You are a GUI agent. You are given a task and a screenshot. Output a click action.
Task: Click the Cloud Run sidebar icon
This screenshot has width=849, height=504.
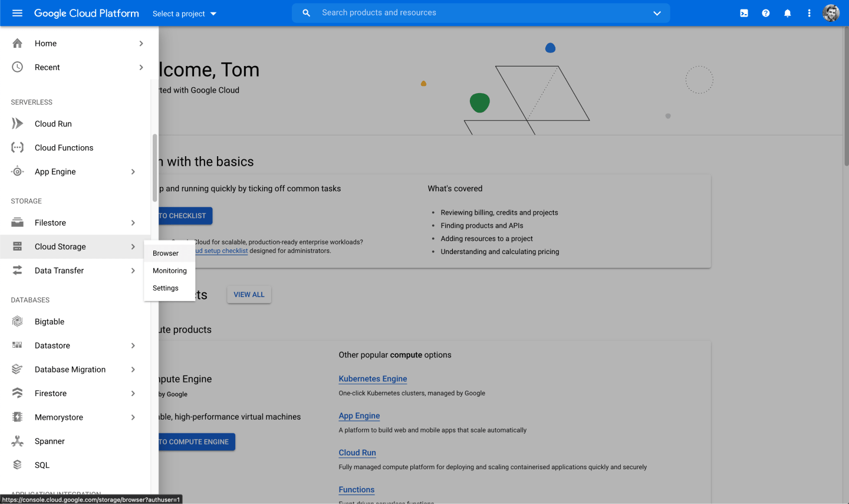pyautogui.click(x=18, y=124)
